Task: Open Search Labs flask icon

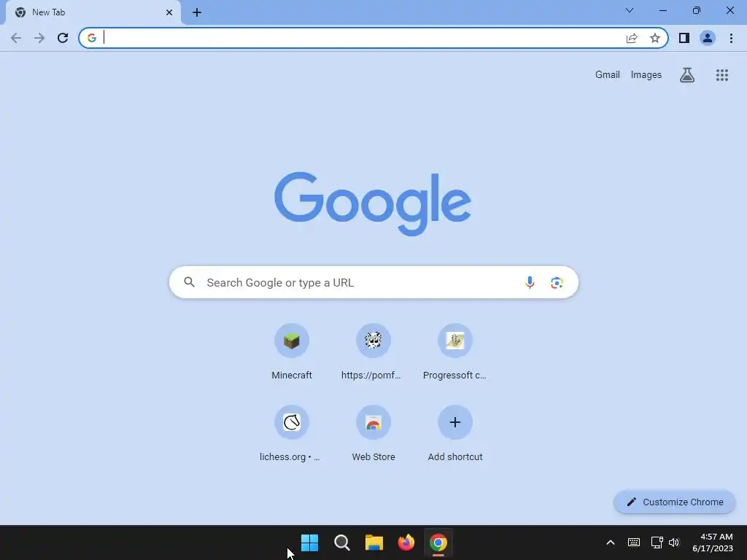Action: click(x=687, y=75)
